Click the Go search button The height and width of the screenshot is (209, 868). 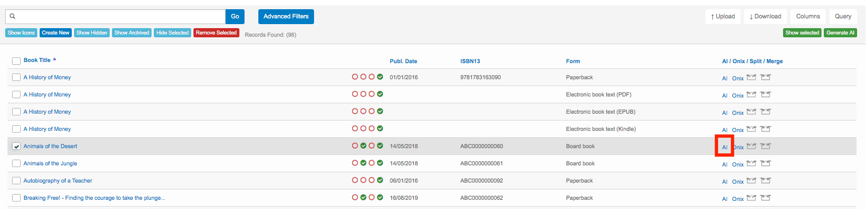pos(235,17)
